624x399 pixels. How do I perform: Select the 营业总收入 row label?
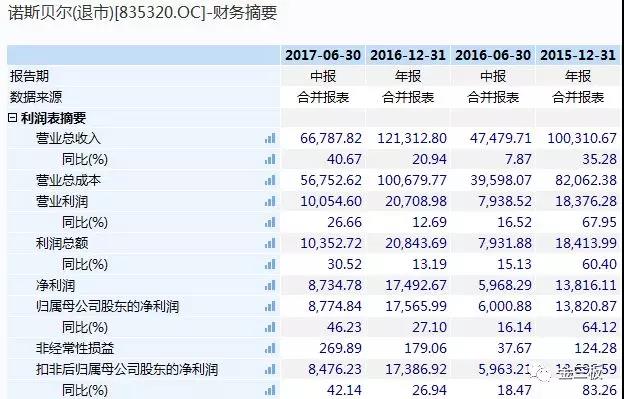[68, 138]
